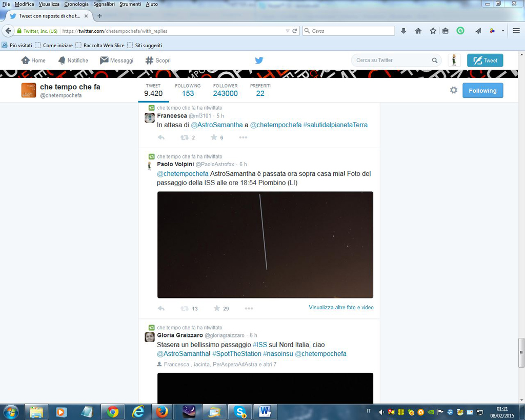Open the Firefox hamburger menu
The image size is (525, 420).
(516, 31)
